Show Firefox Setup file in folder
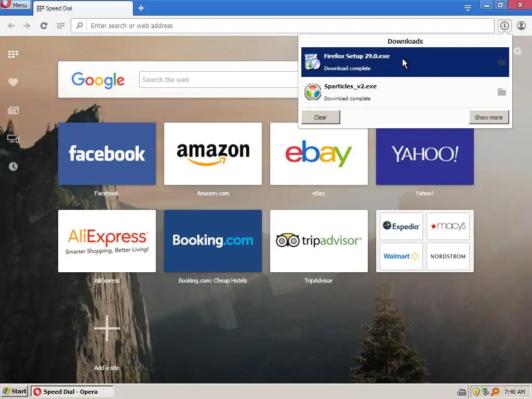 click(x=501, y=62)
